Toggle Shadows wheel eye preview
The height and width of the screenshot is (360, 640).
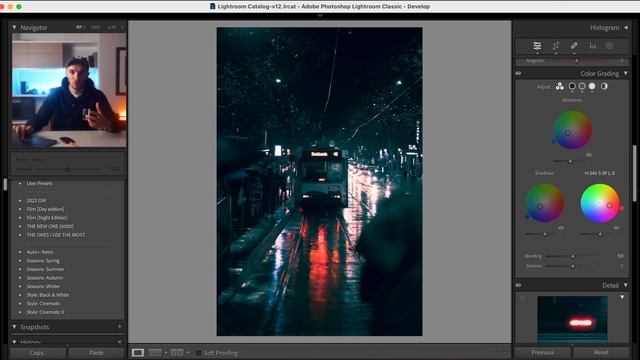coord(561,228)
